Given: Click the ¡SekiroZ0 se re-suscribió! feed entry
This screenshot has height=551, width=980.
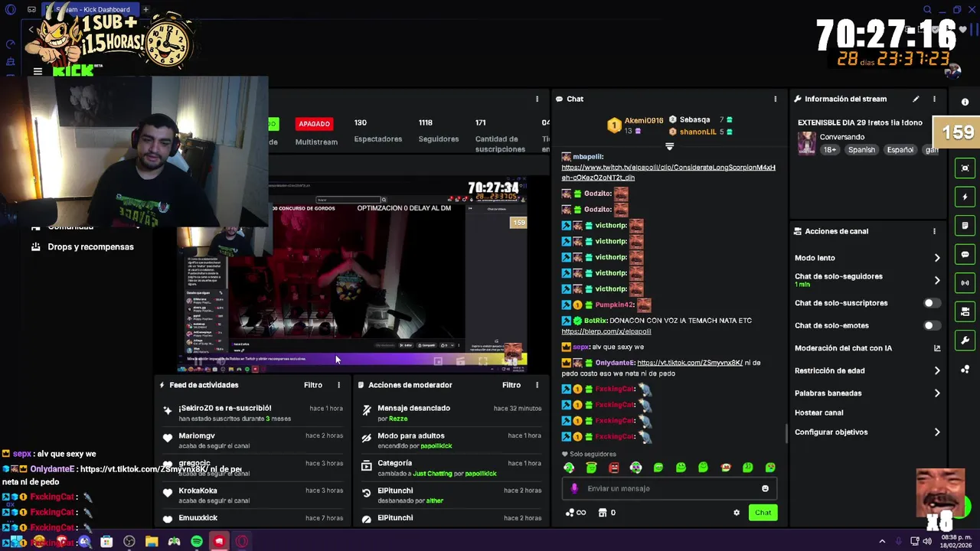Looking at the screenshot, I should click(253, 413).
